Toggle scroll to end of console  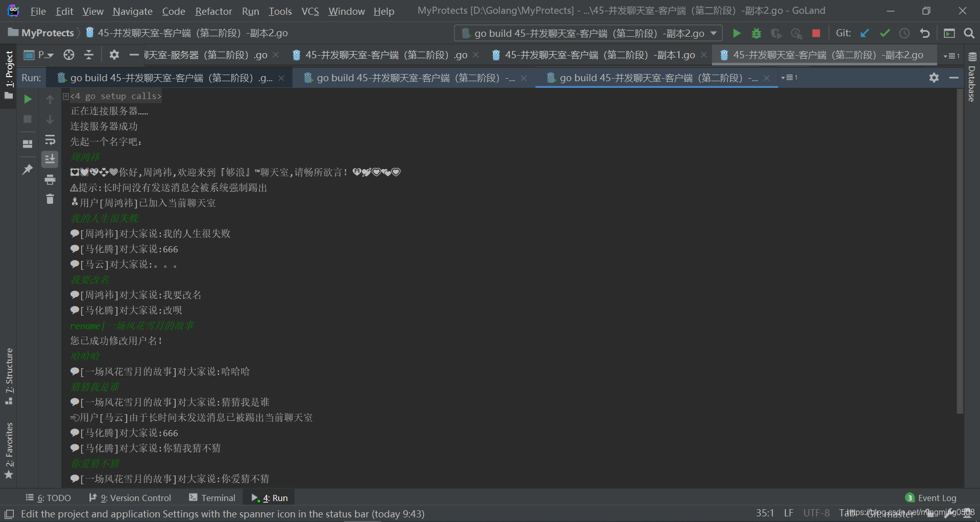50,159
